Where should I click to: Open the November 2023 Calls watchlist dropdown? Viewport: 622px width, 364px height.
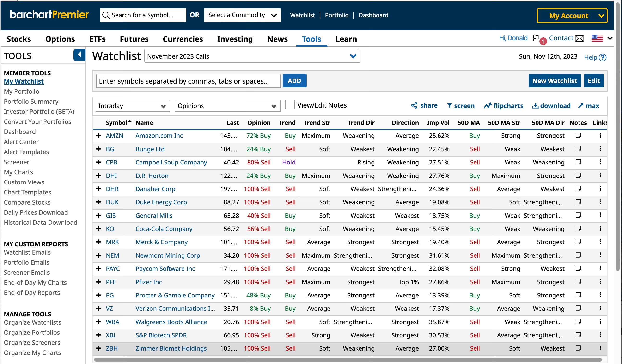252,56
